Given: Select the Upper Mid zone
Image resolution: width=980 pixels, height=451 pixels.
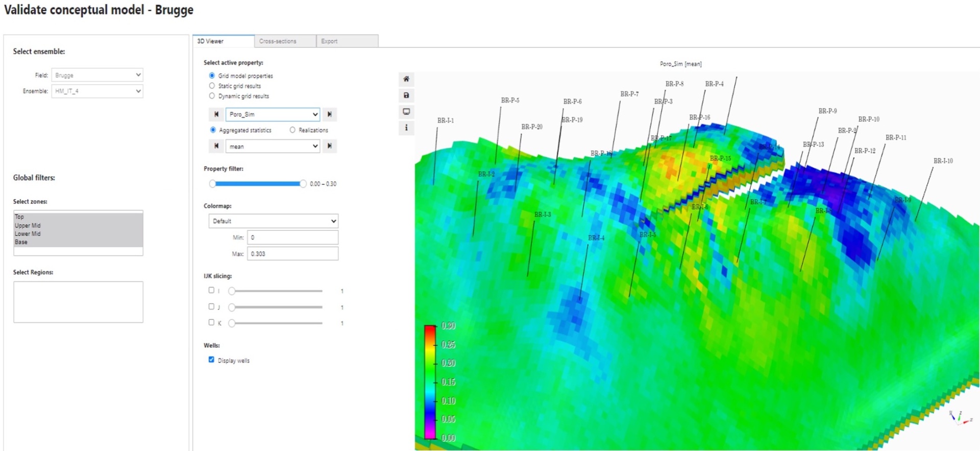Looking at the screenshot, I should (x=28, y=225).
